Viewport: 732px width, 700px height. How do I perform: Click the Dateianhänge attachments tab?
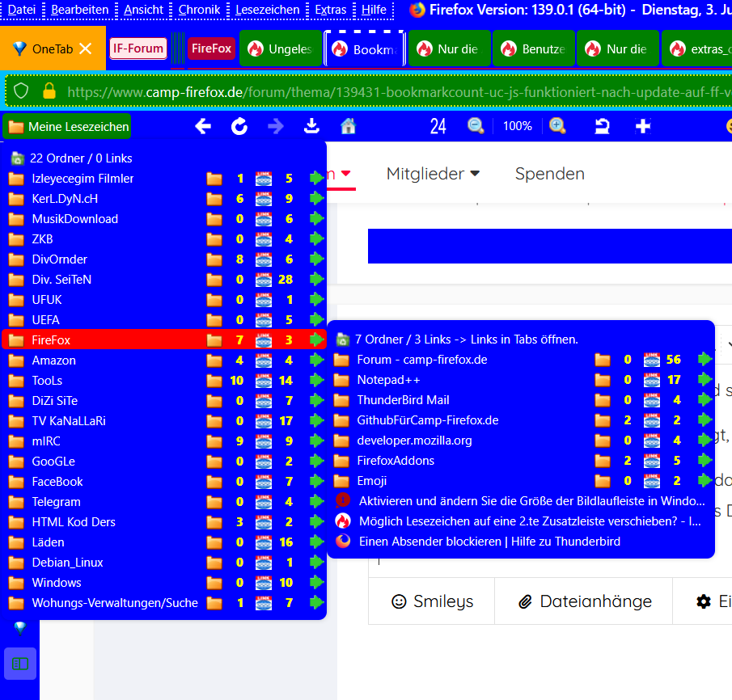pos(584,601)
